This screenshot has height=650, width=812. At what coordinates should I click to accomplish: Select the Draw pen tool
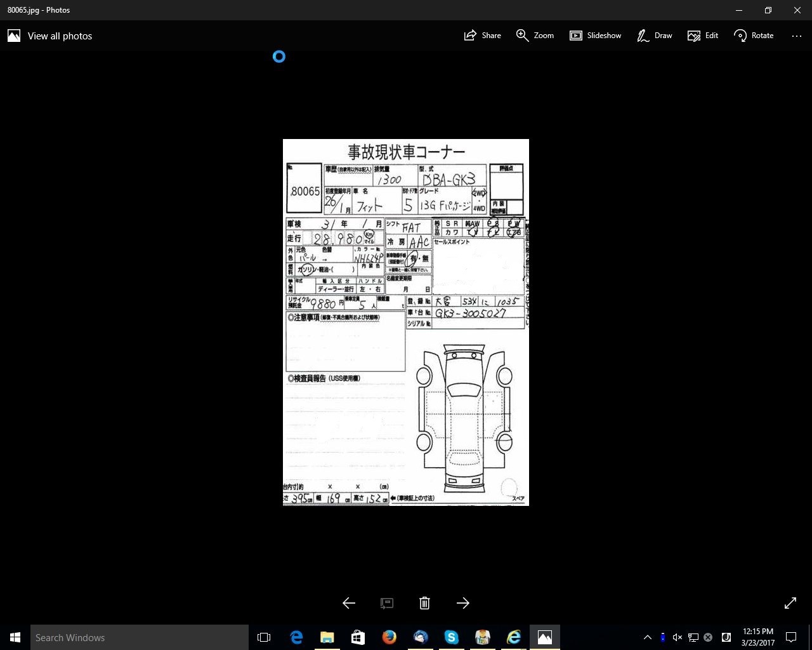(654, 36)
